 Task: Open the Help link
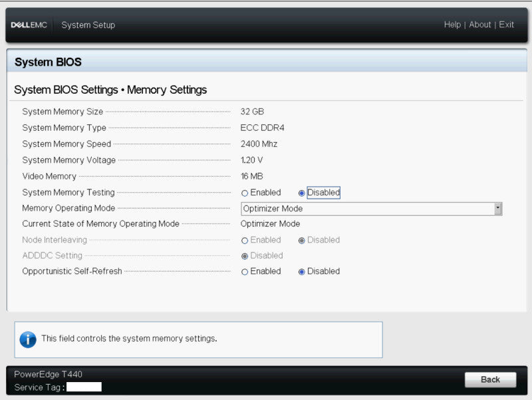pos(452,25)
